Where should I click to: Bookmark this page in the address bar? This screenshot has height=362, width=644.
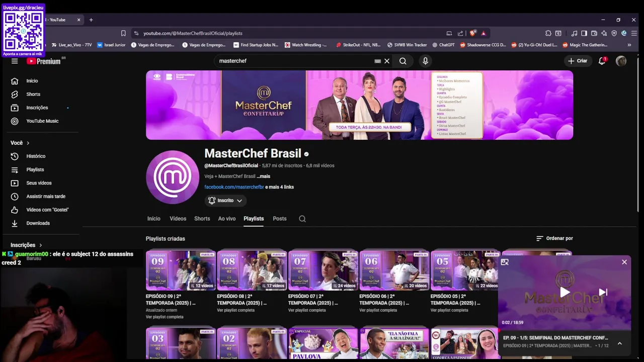coord(123,33)
